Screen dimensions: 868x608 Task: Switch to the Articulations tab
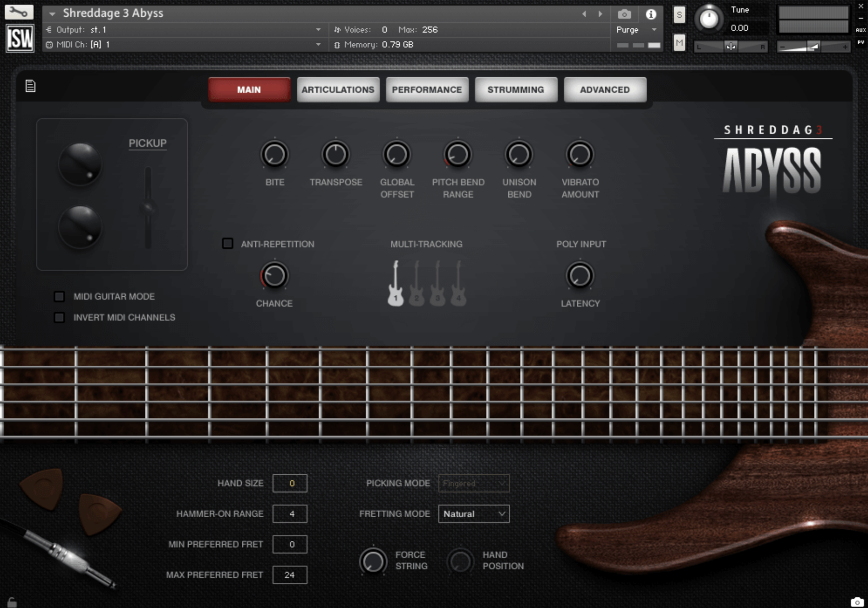click(338, 89)
